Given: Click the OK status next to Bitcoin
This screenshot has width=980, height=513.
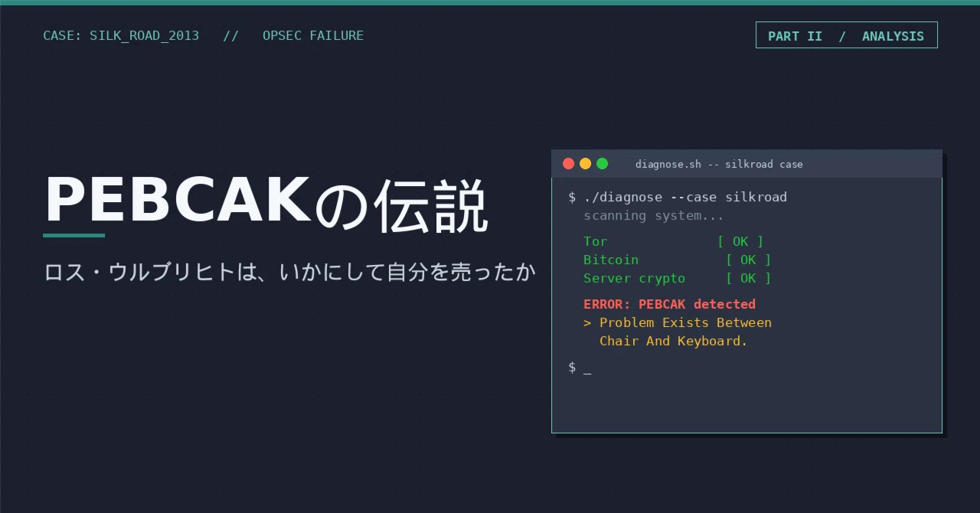Looking at the screenshot, I should (748, 260).
